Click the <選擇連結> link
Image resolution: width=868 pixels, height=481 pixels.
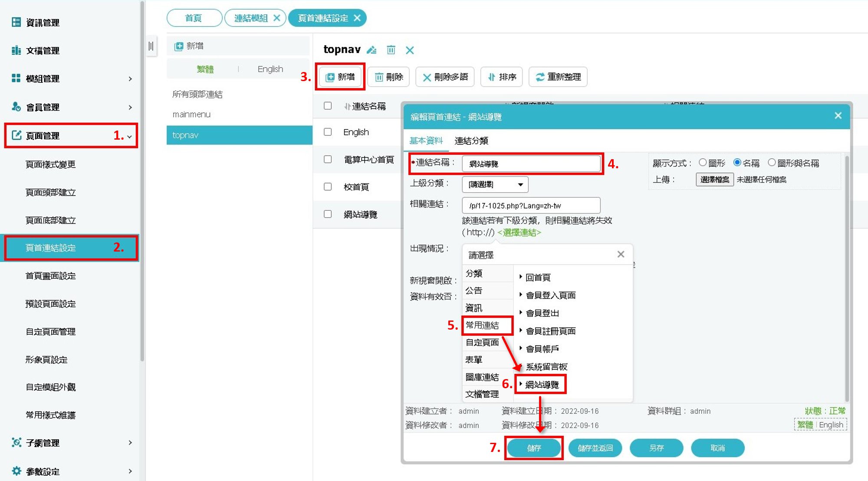point(519,232)
